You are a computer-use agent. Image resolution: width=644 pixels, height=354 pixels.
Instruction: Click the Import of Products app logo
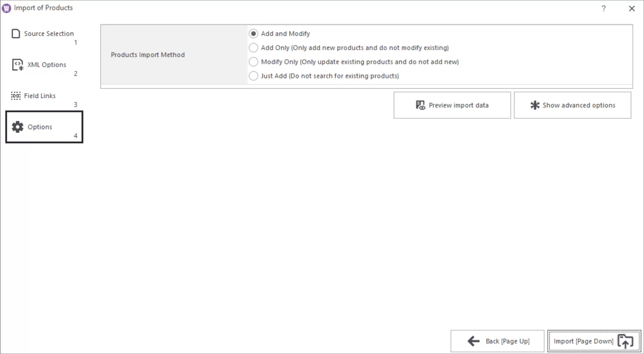click(6, 8)
